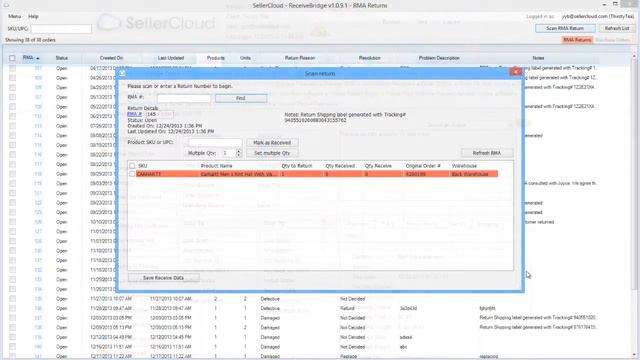The height and width of the screenshot is (360, 640).
Task: Click the SKU column header in dialog
Action: point(142,166)
